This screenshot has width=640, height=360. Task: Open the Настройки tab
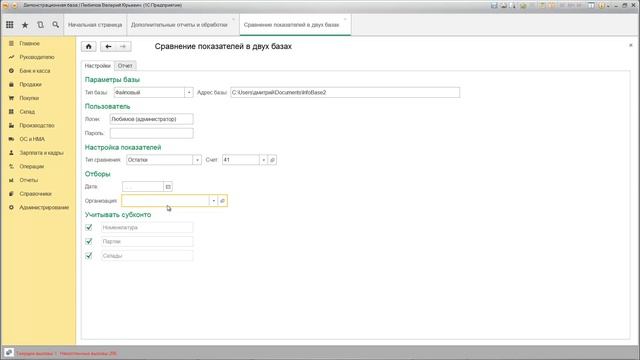pyautogui.click(x=98, y=66)
